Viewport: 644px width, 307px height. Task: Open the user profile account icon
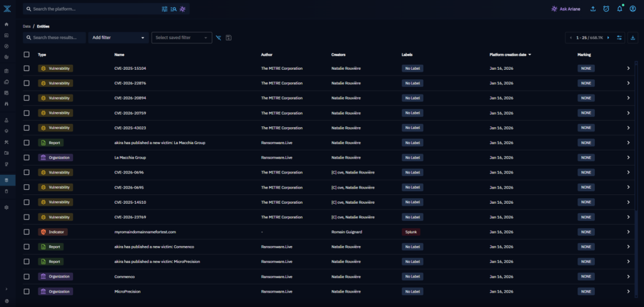(633, 9)
